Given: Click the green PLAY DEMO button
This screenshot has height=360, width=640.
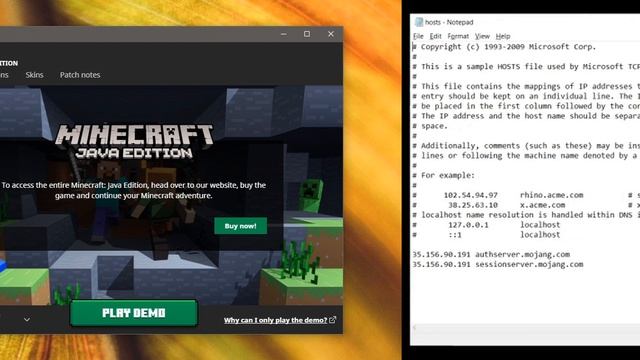Looking at the screenshot, I should coord(134,313).
